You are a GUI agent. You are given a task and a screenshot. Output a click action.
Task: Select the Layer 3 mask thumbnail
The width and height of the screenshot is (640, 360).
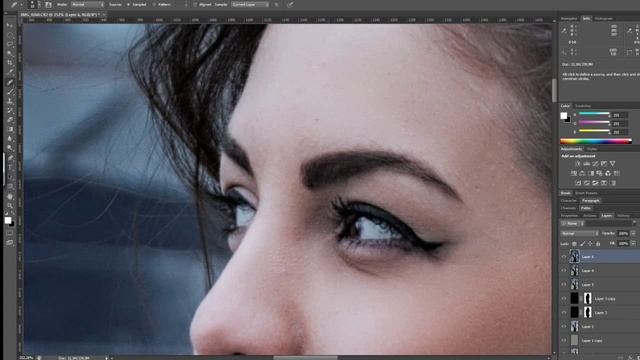587,313
